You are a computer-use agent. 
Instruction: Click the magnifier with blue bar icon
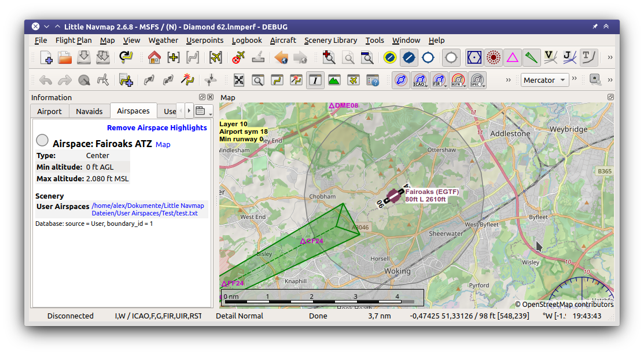pyautogui.click(x=367, y=57)
